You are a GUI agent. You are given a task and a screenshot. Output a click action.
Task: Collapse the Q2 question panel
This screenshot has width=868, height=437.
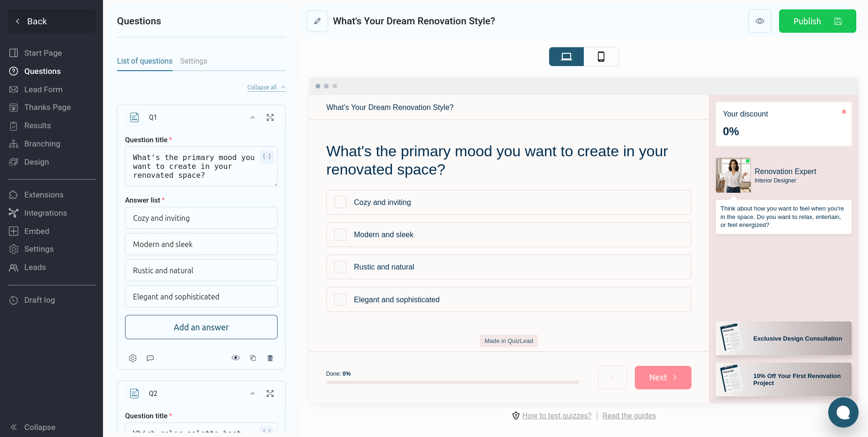click(x=252, y=393)
